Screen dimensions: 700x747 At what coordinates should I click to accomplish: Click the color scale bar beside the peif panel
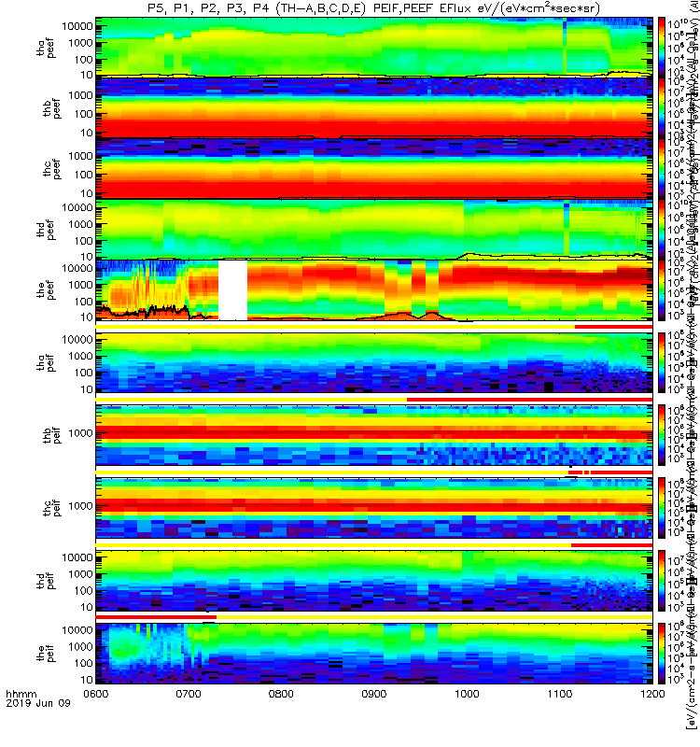click(x=662, y=653)
